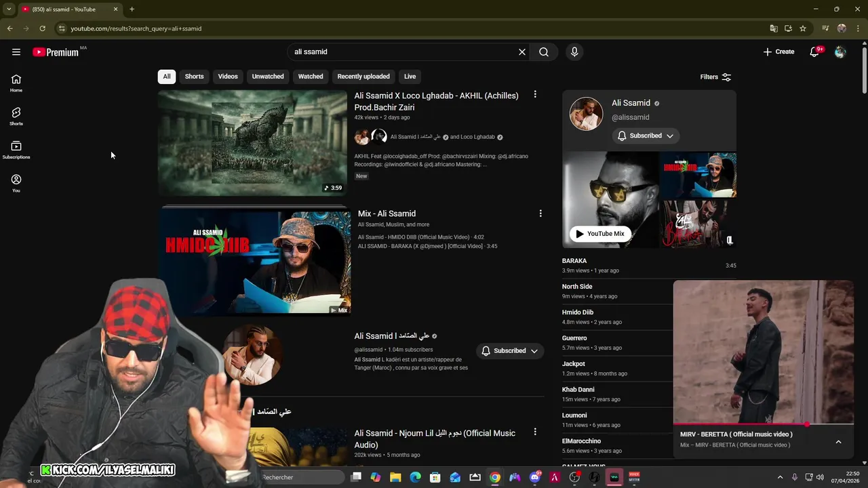
Task: Bookmark this page with the star
Action: tap(803, 28)
